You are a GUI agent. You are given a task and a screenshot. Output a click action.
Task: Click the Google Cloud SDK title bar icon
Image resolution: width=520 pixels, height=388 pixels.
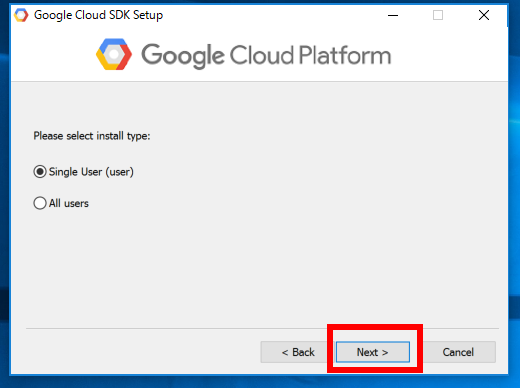21,15
